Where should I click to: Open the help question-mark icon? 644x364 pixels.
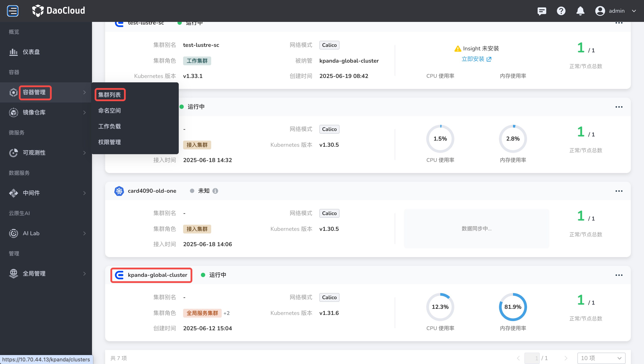561,11
